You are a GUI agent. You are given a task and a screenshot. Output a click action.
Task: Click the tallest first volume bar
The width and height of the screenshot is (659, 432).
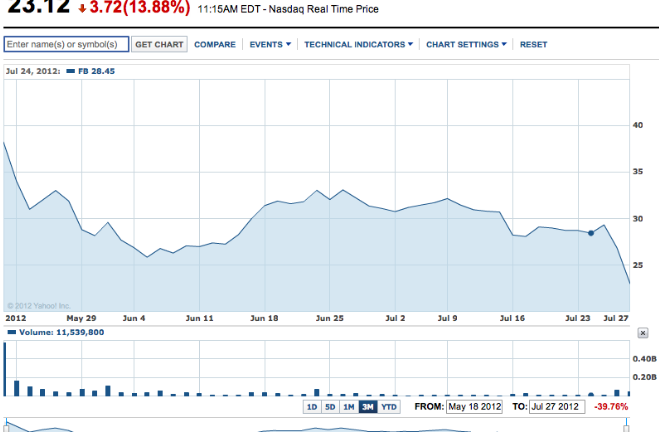pos(5,369)
